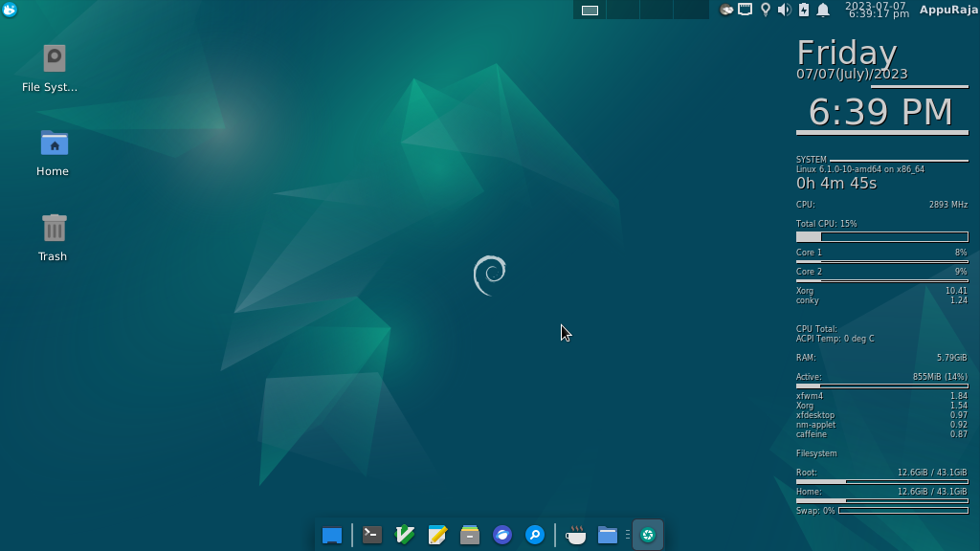Open the AppuRaja user menu
This screenshot has height=551, width=980.
click(948, 10)
